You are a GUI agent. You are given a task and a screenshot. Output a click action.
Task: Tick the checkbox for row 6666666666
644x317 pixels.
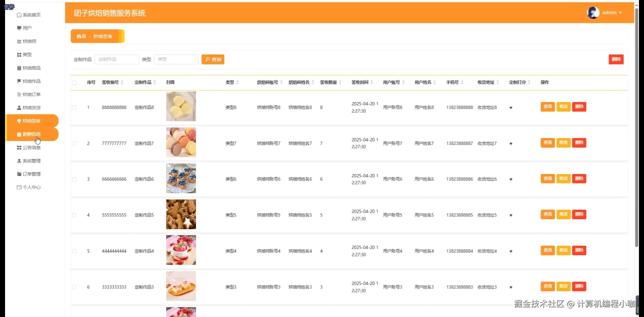point(74,180)
